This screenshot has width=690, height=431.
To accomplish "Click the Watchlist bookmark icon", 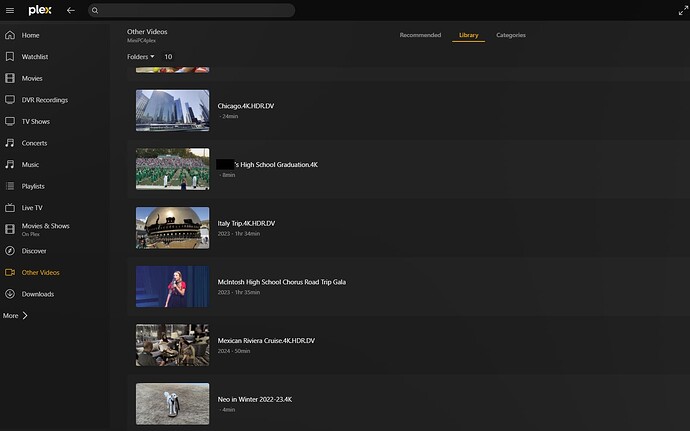I will click(x=10, y=56).
